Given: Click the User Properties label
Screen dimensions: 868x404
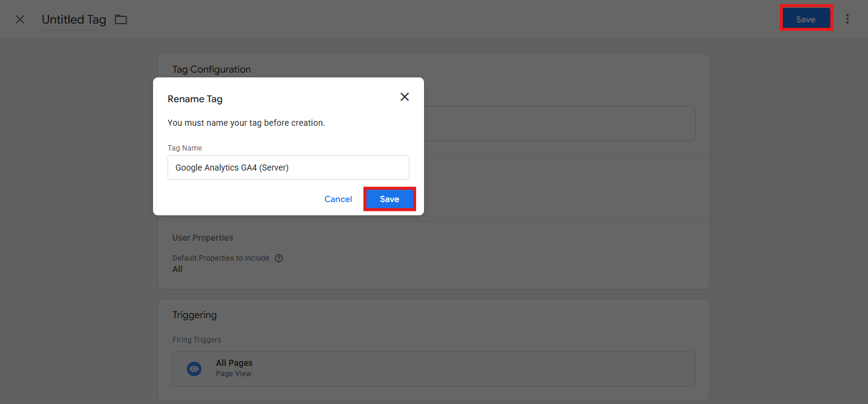Looking at the screenshot, I should 203,238.
